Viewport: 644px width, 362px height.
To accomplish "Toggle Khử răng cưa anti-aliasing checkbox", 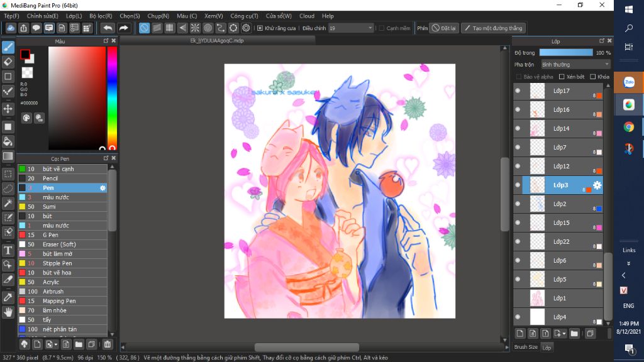I will pos(260,28).
